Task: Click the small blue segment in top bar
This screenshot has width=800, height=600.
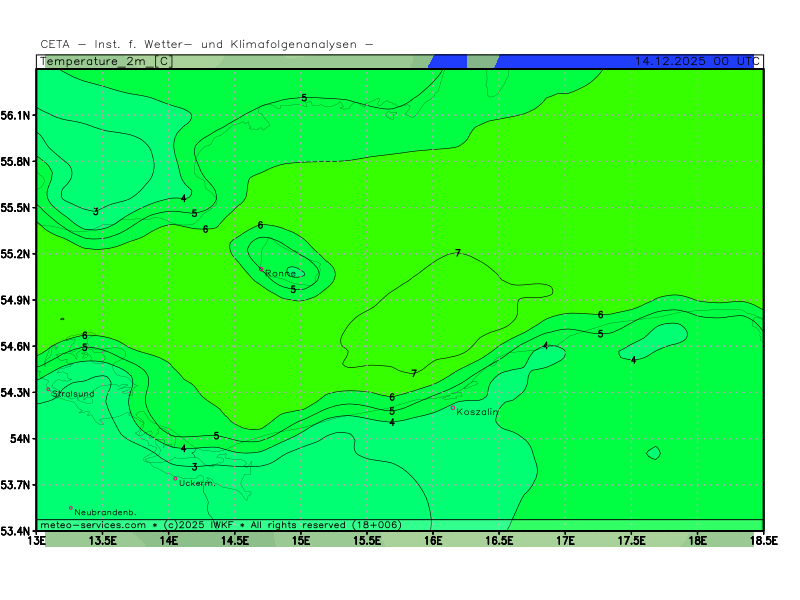Action: [x=448, y=61]
